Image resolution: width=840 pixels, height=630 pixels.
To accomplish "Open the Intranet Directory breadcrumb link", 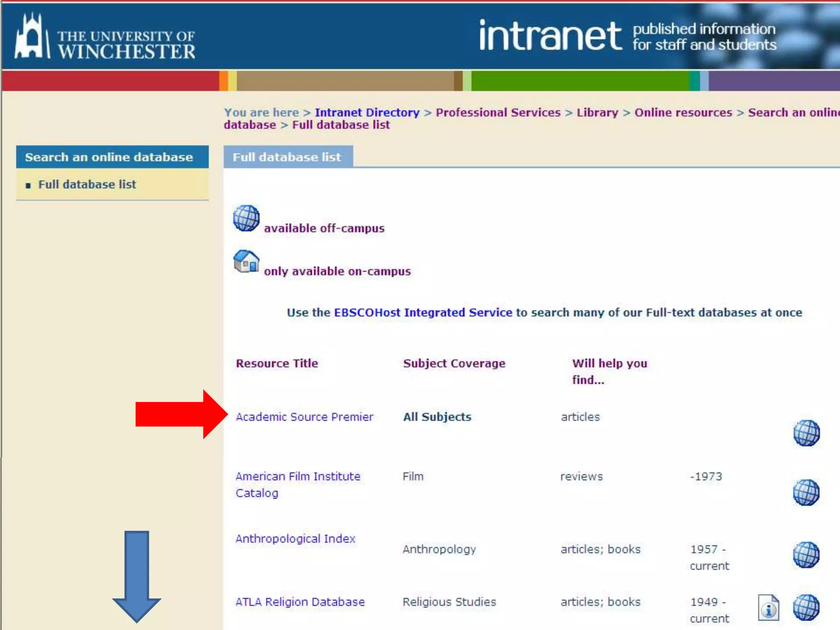I will (367, 112).
